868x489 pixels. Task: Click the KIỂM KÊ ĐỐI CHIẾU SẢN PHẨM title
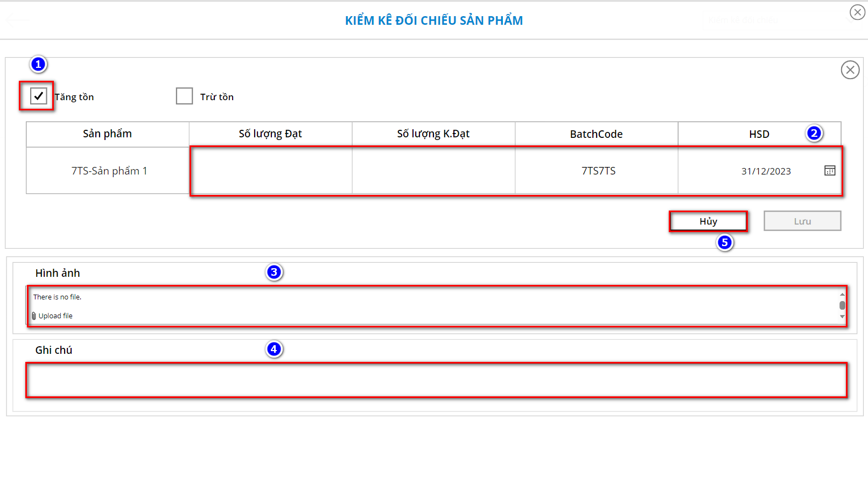434,20
